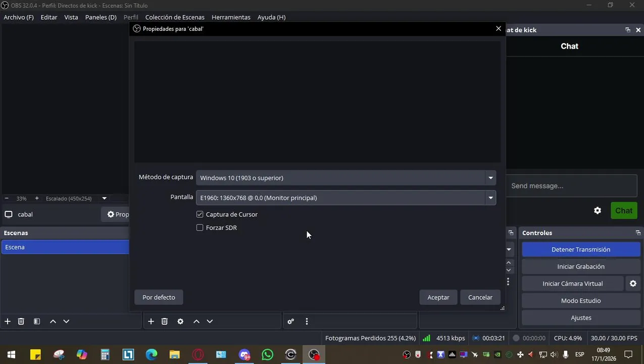Viewport: 644px width, 364px height.
Task: Start Iniciar Cámara Virtual
Action: click(573, 284)
